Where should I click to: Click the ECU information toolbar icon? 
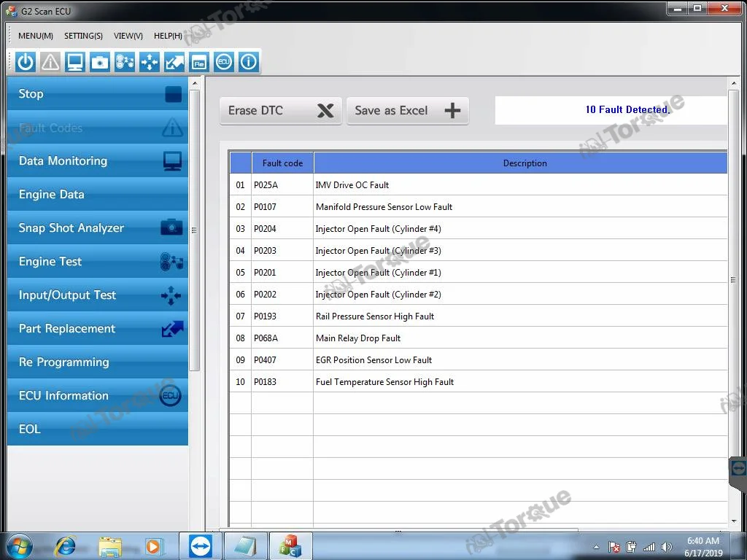pyautogui.click(x=223, y=62)
